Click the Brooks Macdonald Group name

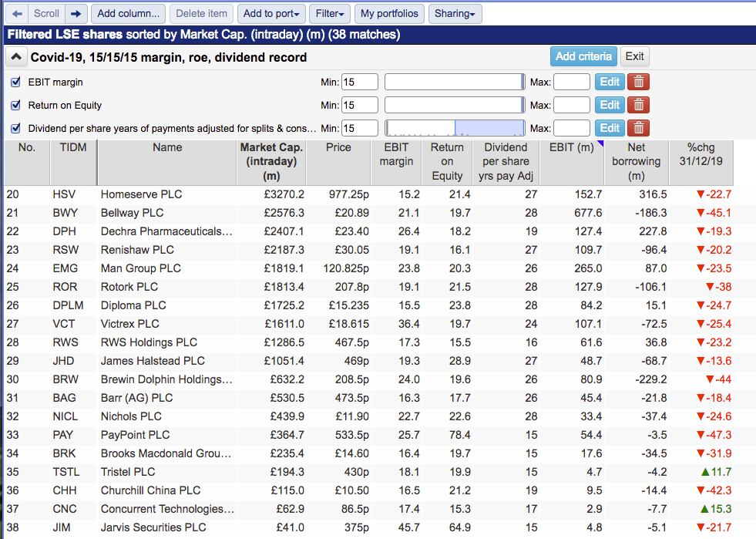click(x=166, y=453)
